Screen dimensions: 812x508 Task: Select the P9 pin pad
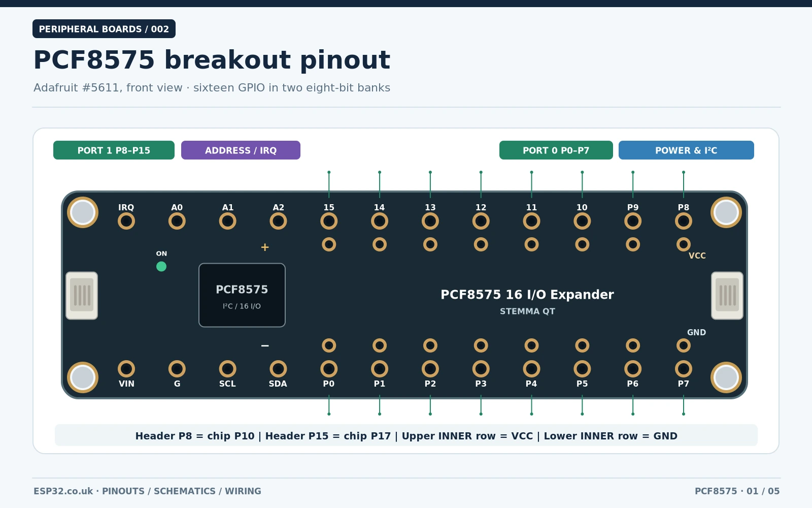pyautogui.click(x=633, y=221)
